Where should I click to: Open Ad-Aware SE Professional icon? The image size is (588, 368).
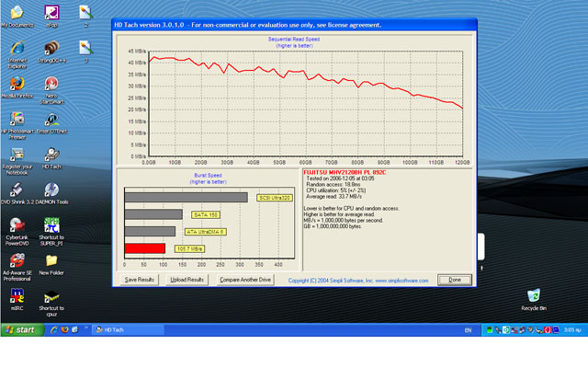17,267
